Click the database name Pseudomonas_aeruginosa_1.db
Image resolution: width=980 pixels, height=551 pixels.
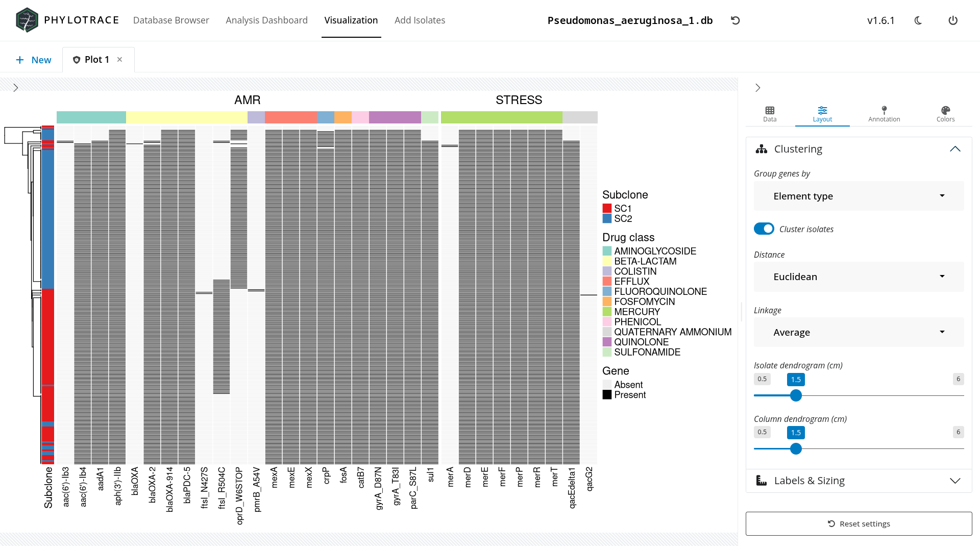pos(630,20)
